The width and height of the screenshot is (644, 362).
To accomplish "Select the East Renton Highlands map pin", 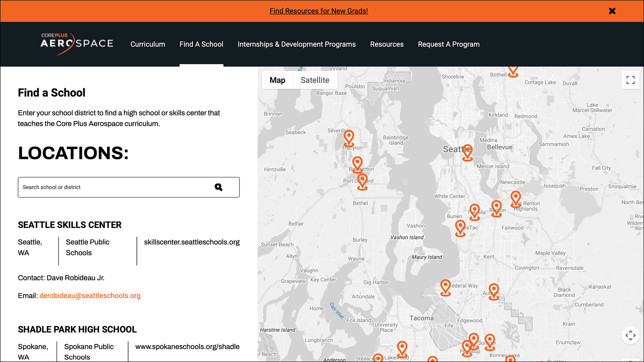I will [x=516, y=199].
